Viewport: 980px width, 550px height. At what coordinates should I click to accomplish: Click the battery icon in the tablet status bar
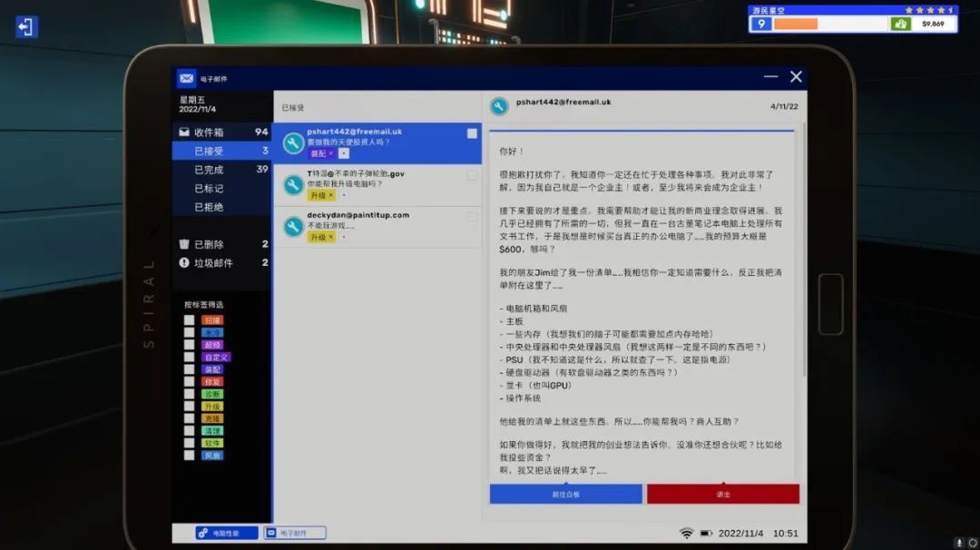pos(706,533)
